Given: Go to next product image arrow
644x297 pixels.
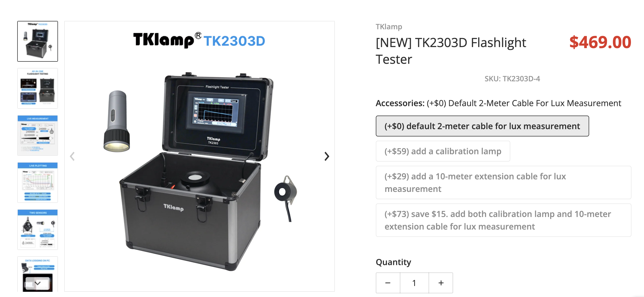Looking at the screenshot, I should [326, 156].
